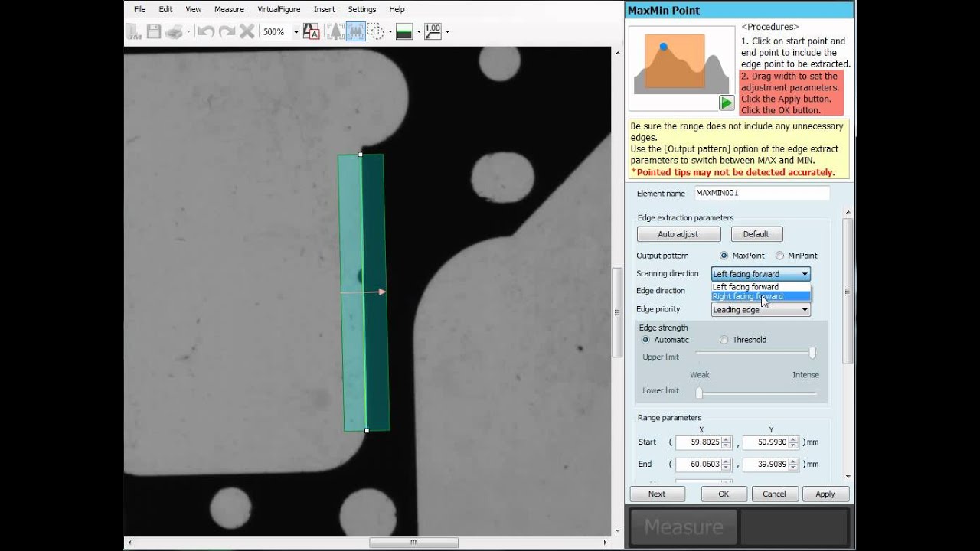The height and width of the screenshot is (551, 980).
Task: Open the zoom 500% dropdown
Action: coord(296,32)
